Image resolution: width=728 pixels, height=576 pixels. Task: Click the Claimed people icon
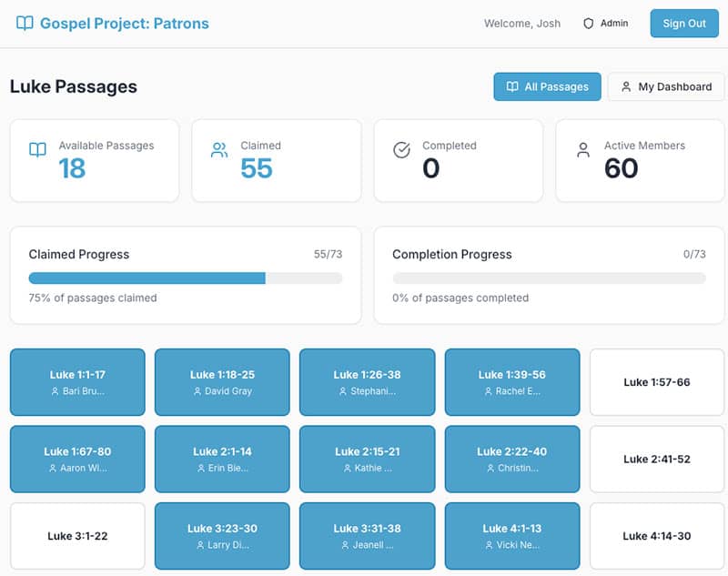[219, 150]
